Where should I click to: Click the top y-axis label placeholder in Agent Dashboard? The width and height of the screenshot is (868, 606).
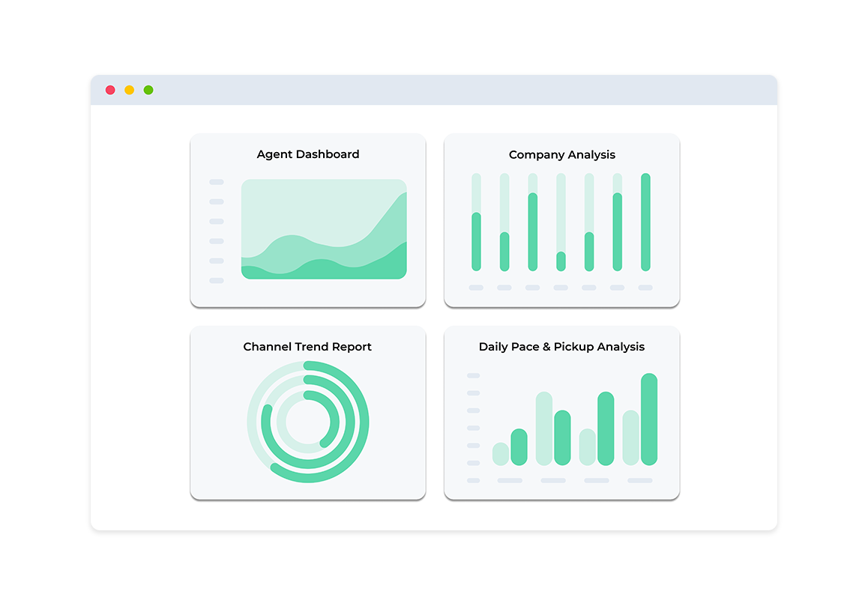pos(217,182)
